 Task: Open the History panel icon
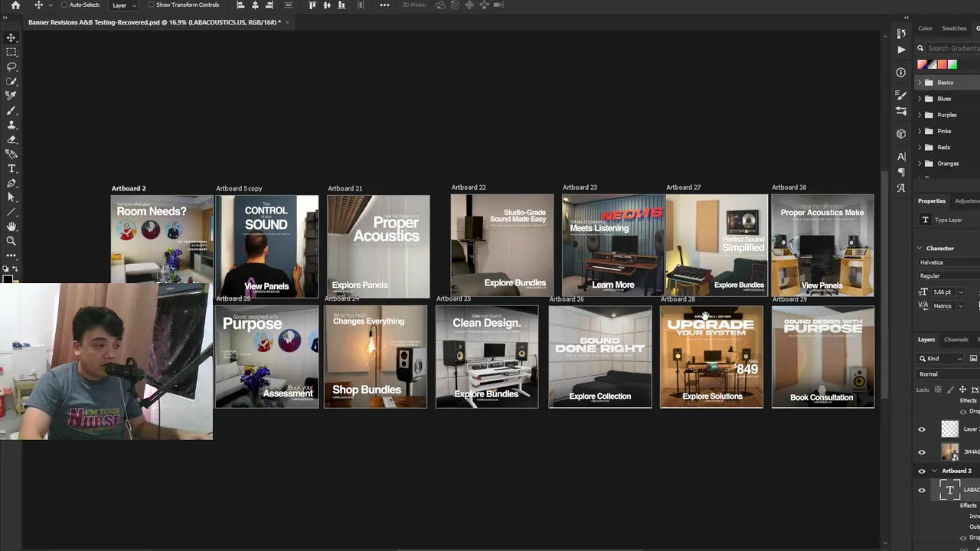click(x=901, y=33)
